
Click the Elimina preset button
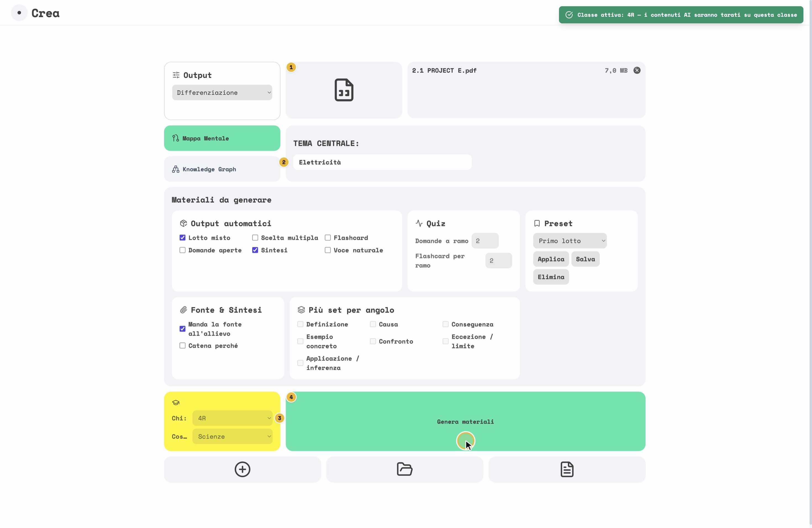551,277
